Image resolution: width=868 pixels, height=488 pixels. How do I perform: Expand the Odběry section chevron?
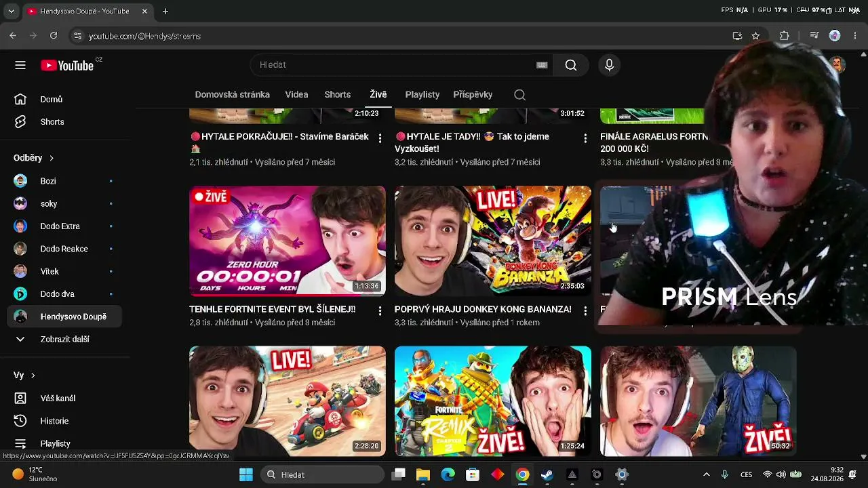(51, 159)
